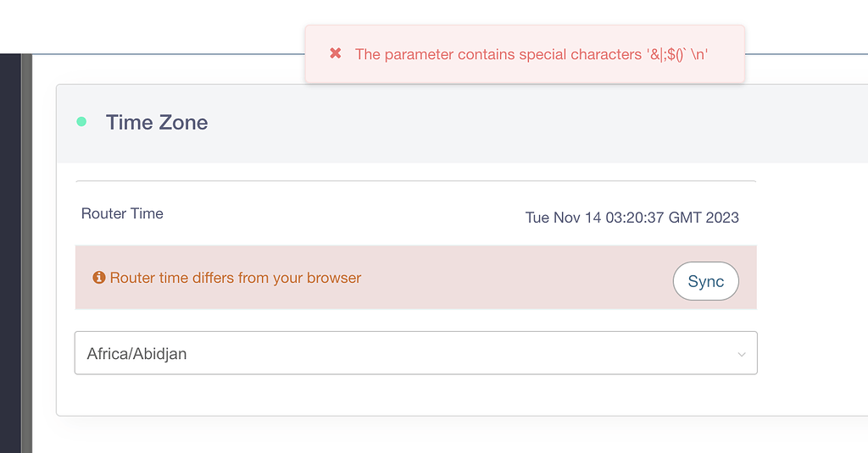
Task: Click the dark navigation sidebar strip on the left
Action: [10, 253]
